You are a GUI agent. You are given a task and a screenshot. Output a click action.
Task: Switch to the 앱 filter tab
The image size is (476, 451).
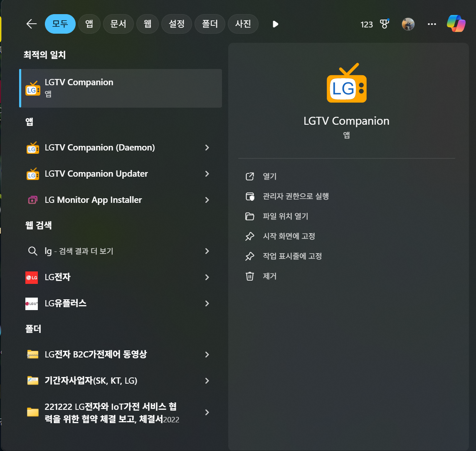89,24
